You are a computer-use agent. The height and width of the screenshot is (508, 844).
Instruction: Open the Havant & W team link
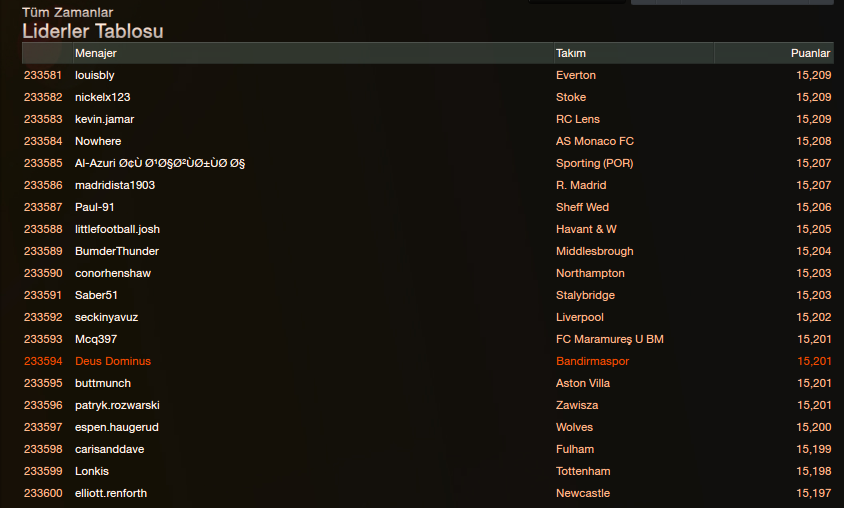586,229
